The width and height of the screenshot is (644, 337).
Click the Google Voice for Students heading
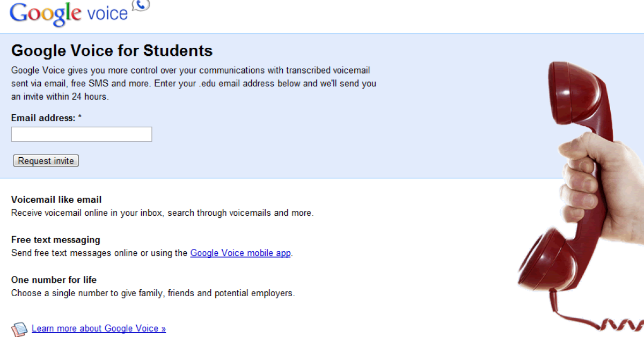pyautogui.click(x=112, y=50)
